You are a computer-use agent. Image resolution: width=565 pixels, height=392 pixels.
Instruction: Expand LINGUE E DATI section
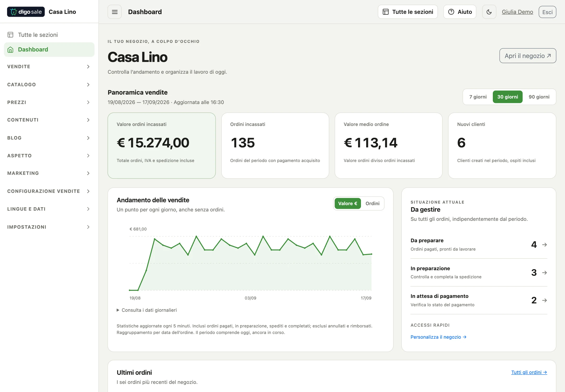(49, 209)
